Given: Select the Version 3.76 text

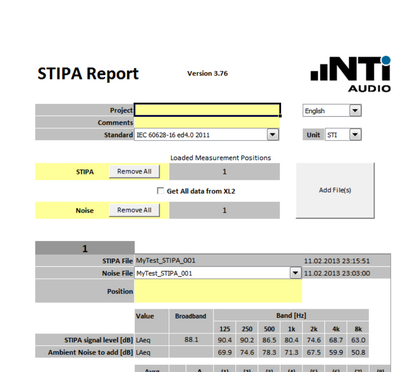Looking at the screenshot, I should [207, 73].
